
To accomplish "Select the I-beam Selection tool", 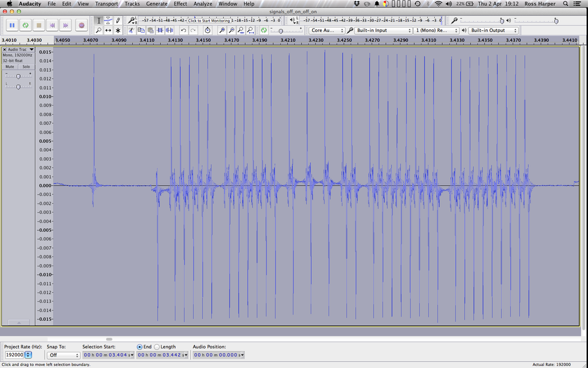I will (99, 21).
